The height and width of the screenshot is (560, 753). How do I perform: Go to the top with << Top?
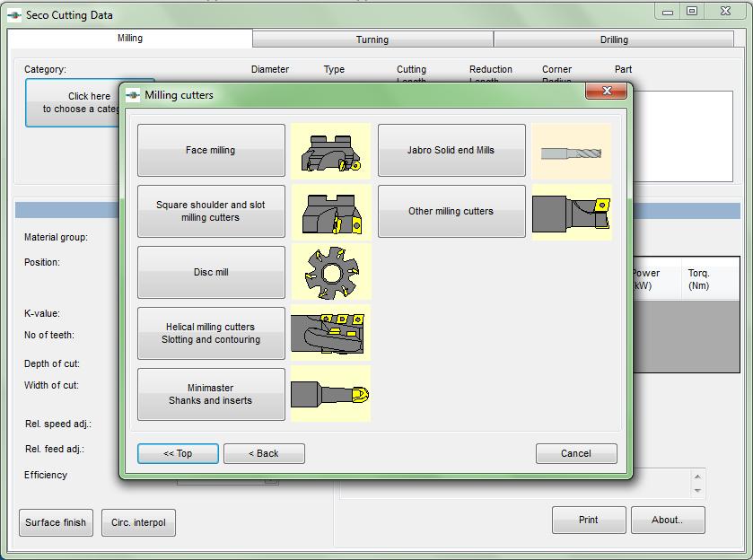178,453
